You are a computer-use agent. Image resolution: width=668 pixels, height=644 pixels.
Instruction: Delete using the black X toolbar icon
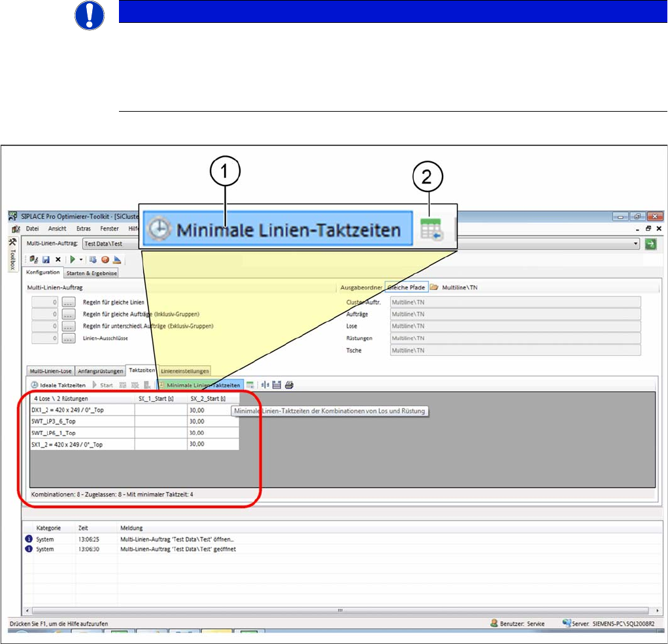[58, 259]
